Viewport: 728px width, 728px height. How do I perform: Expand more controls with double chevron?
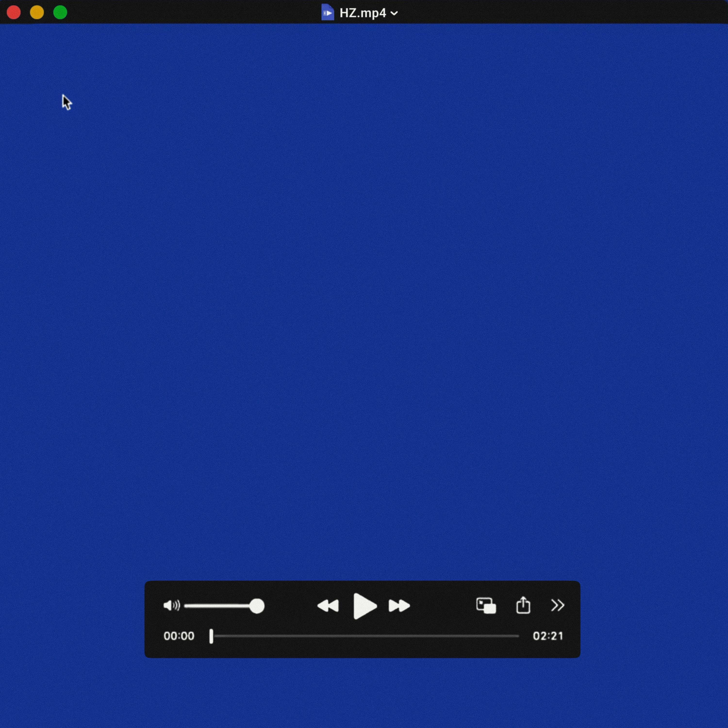click(x=557, y=605)
